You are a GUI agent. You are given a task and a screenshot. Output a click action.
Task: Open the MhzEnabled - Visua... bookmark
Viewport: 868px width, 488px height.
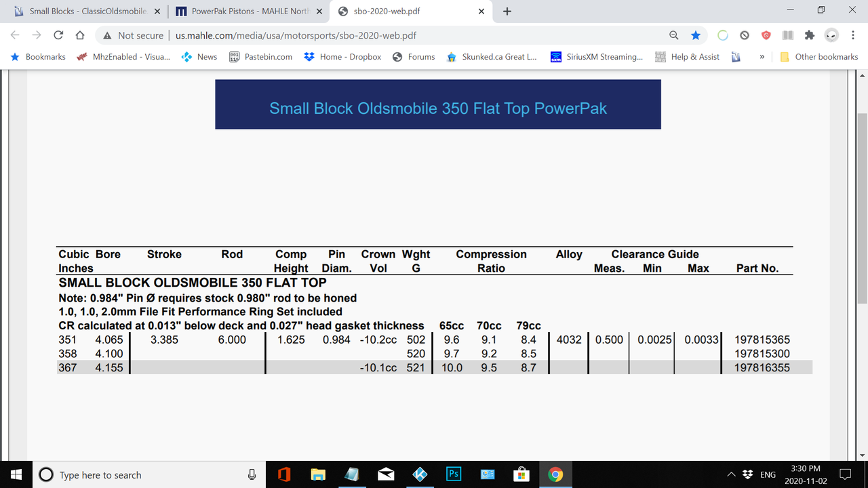(x=123, y=57)
